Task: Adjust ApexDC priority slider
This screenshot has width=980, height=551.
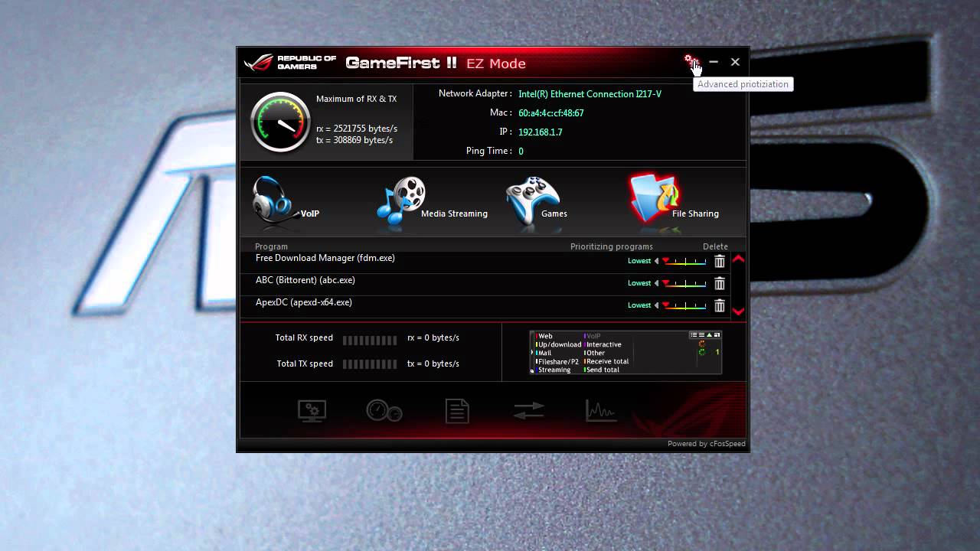Action: (684, 305)
